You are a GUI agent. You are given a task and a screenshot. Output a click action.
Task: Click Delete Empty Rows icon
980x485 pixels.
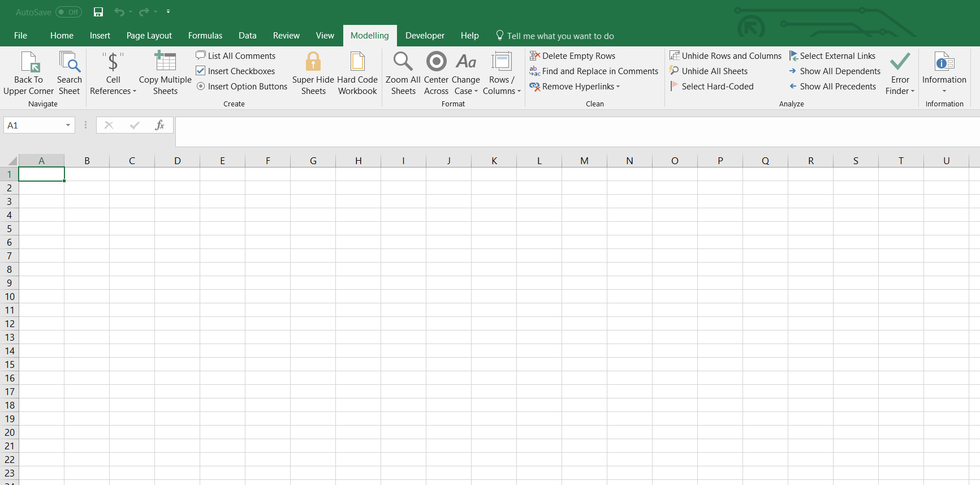[x=534, y=55]
